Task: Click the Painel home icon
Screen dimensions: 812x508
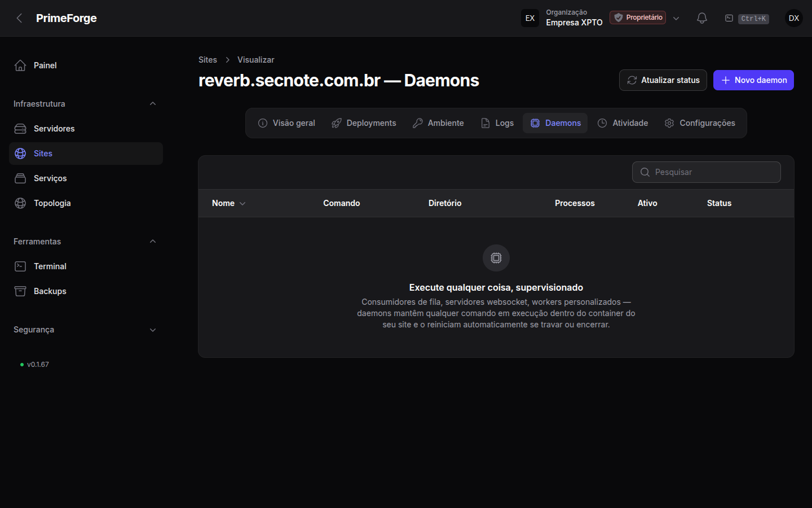Action: [20, 65]
